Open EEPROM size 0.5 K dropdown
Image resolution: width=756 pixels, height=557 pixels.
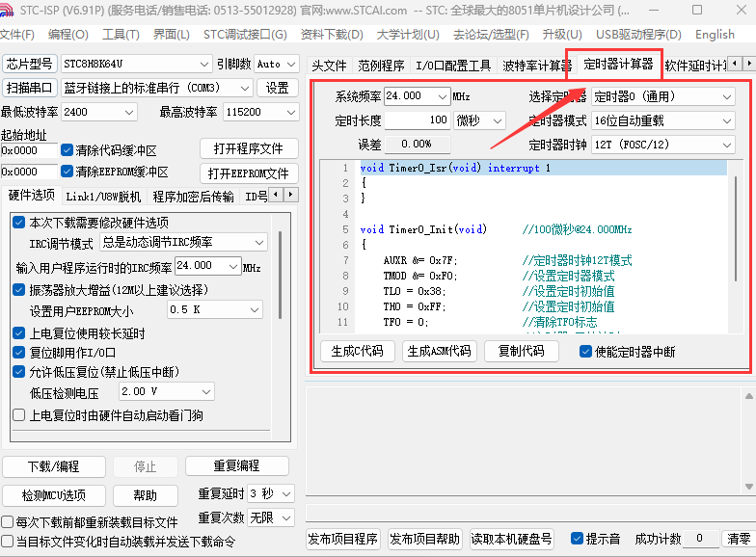[214, 309]
